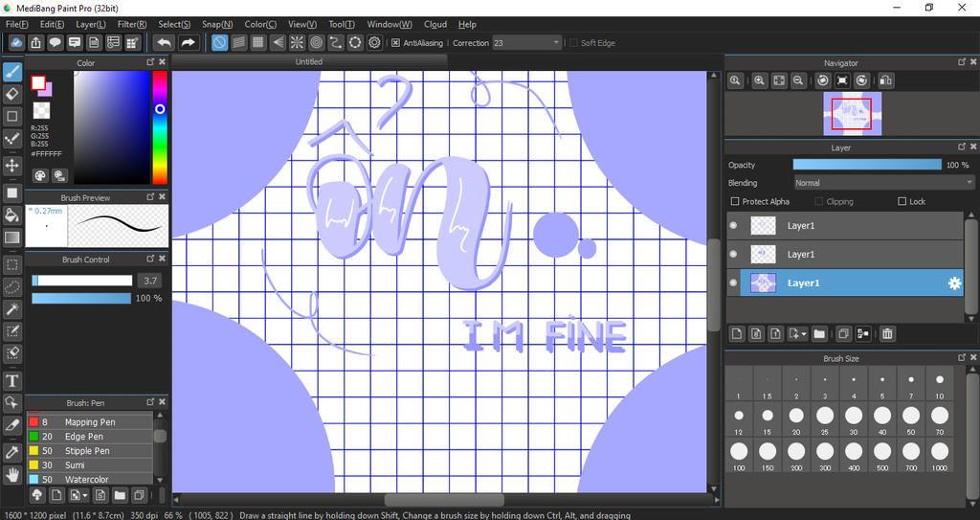This screenshot has height=520, width=980.
Task: Enable curve snap
Action: [x=336, y=42]
